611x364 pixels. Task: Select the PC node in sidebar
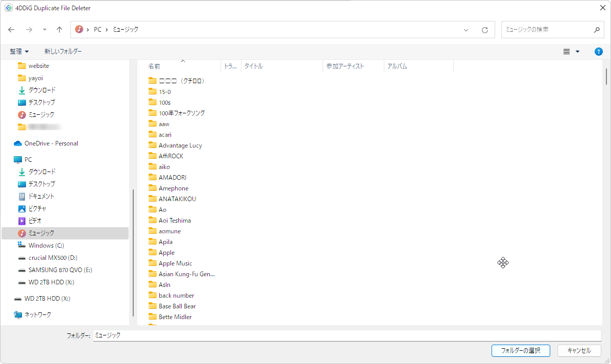(x=22, y=159)
